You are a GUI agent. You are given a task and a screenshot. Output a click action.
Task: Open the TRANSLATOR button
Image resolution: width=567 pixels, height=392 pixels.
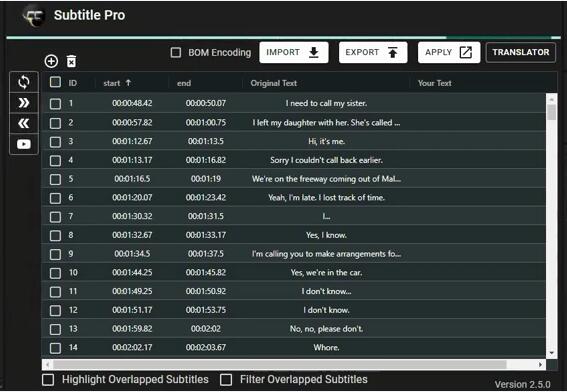tap(521, 52)
